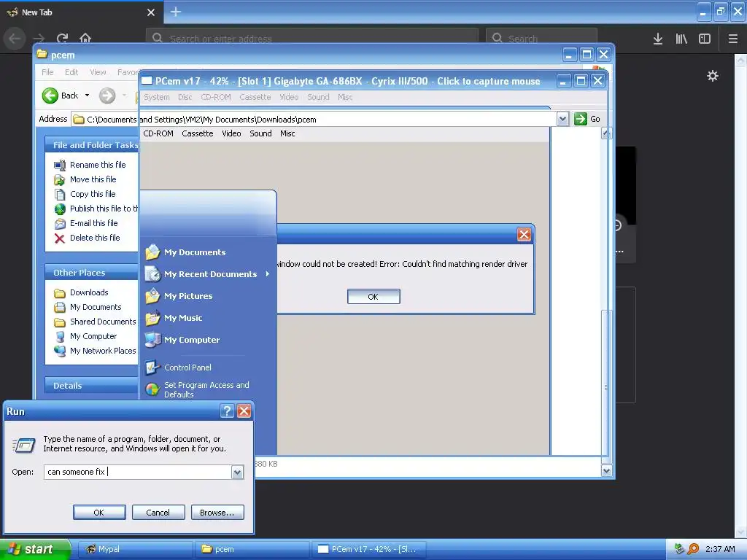Click Move this file icon
Image resolution: width=747 pixels, height=560 pixels.
(x=60, y=179)
